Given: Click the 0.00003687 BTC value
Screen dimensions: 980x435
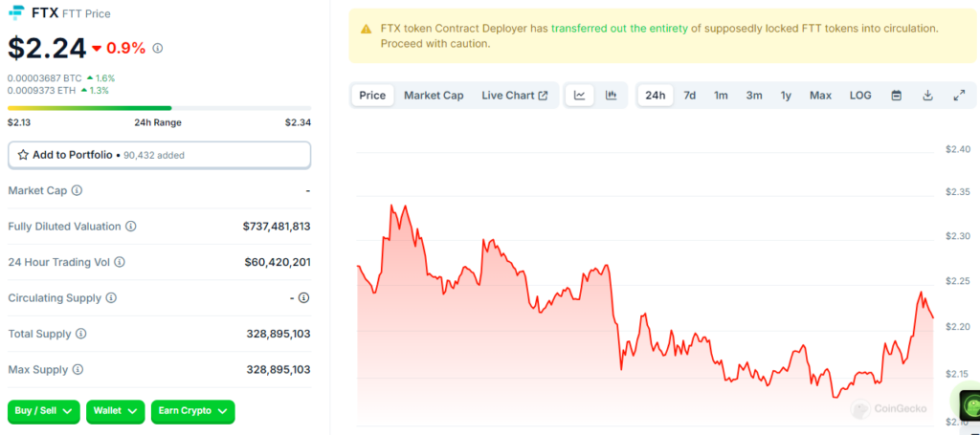Looking at the screenshot, I should coord(42,78).
